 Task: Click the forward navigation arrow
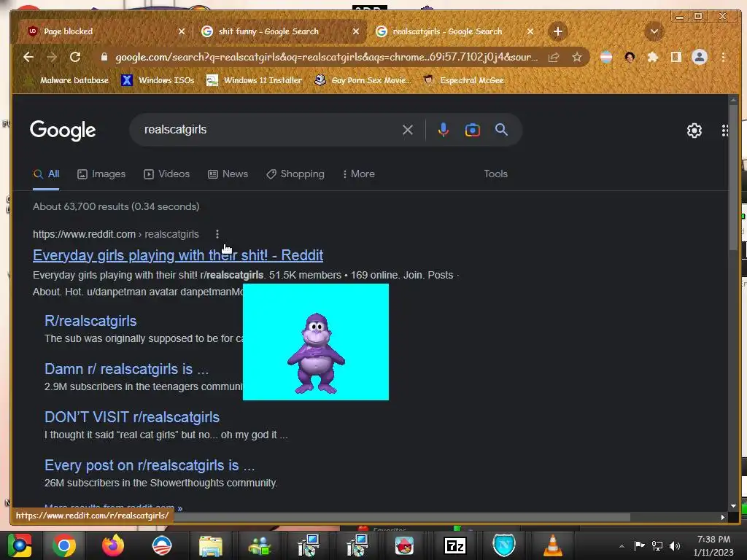tap(52, 57)
